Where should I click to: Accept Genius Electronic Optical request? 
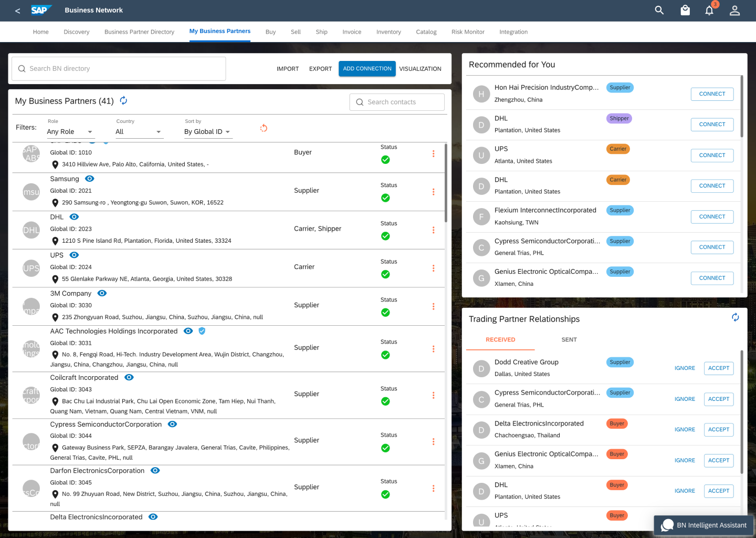point(719,461)
